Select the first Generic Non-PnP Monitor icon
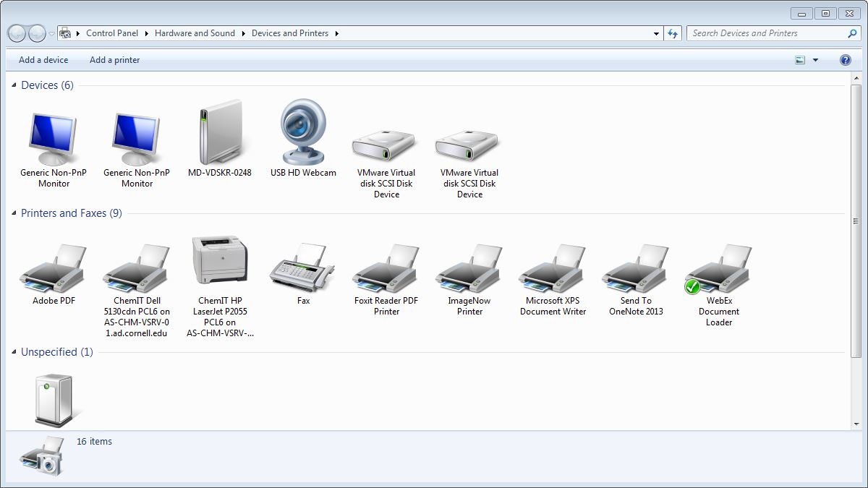868x488 pixels. [54, 140]
